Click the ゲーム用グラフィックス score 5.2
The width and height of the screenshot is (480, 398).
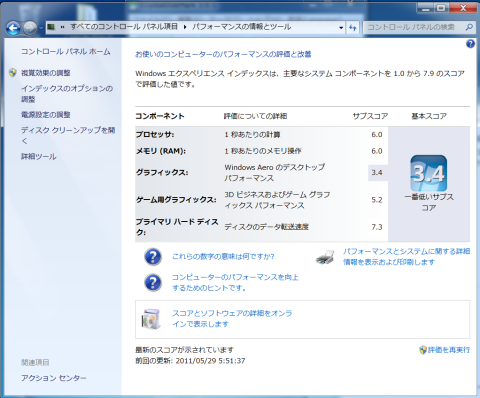click(x=377, y=200)
